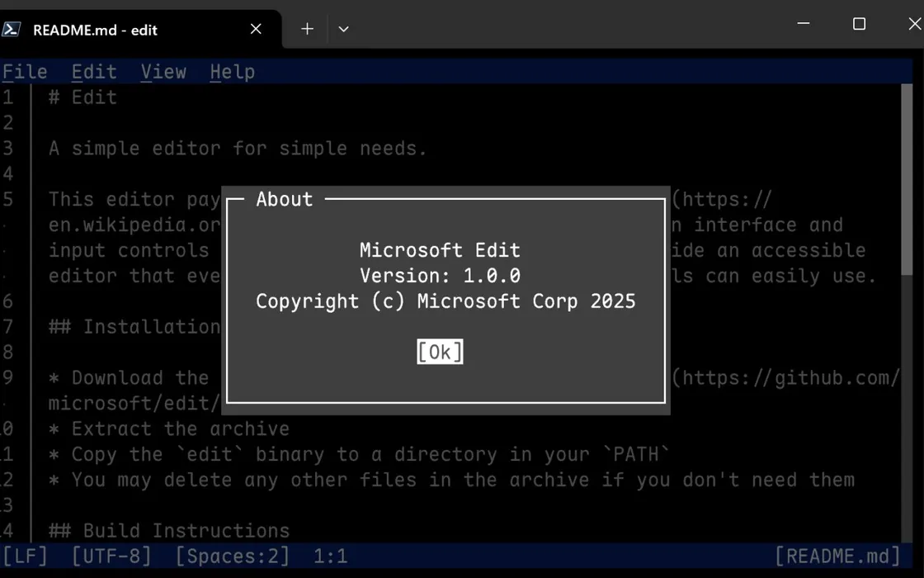Click the PowerShell icon on the tab
This screenshot has width=924, height=578.
point(12,29)
